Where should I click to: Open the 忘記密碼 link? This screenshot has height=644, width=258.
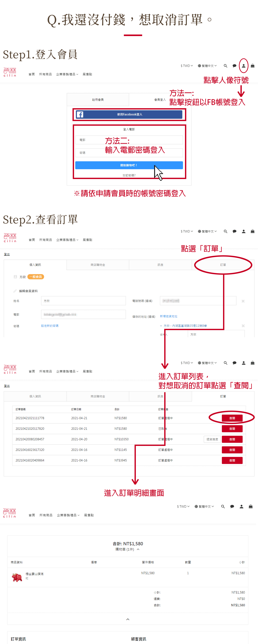pos(129,175)
